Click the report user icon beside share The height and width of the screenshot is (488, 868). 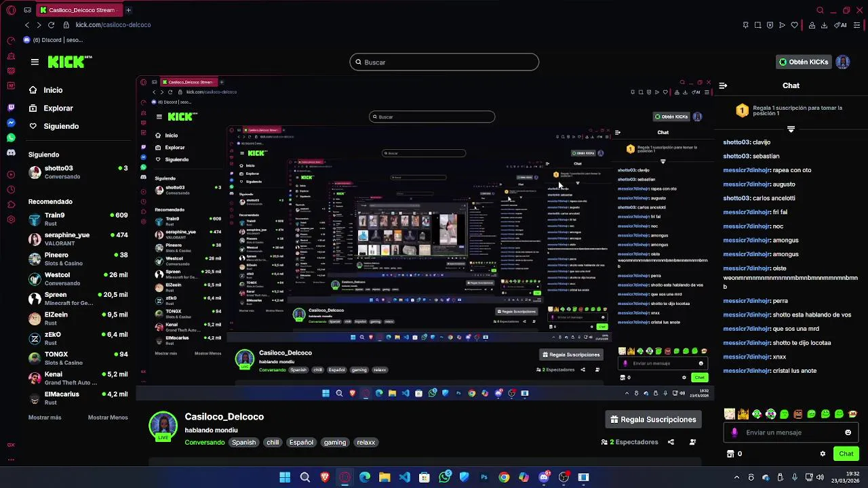pos(692,442)
